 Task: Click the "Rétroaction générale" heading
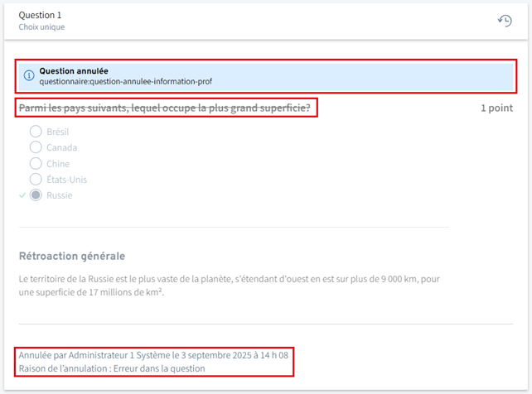[x=71, y=256]
